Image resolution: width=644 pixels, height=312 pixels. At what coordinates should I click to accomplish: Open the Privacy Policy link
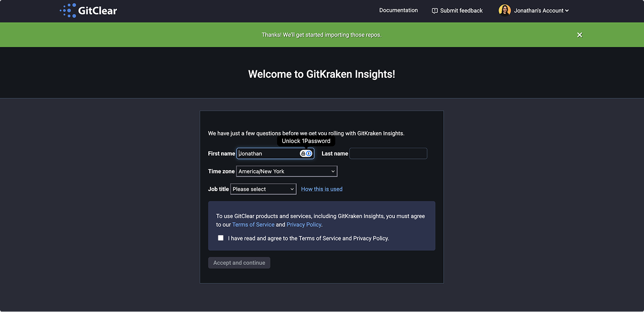304,224
